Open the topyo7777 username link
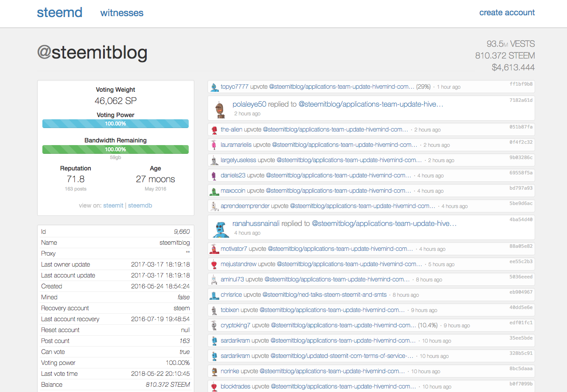Viewport: 567px width, 392px height. pos(235,87)
